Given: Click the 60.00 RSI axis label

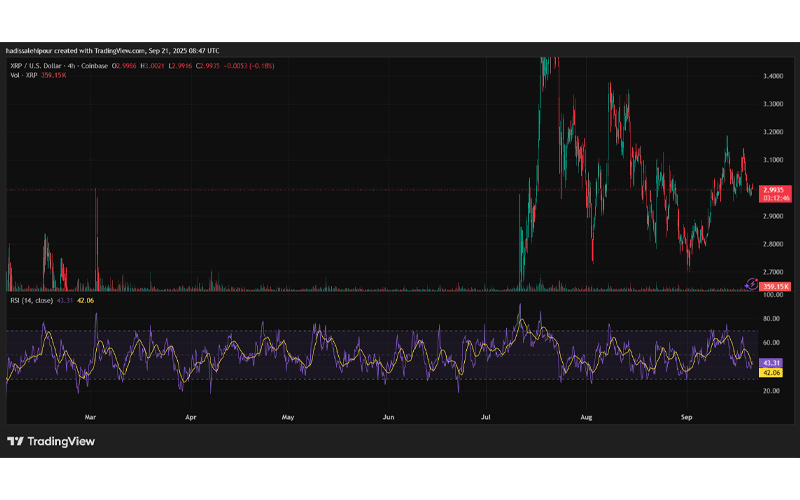Looking at the screenshot, I should pos(772,343).
